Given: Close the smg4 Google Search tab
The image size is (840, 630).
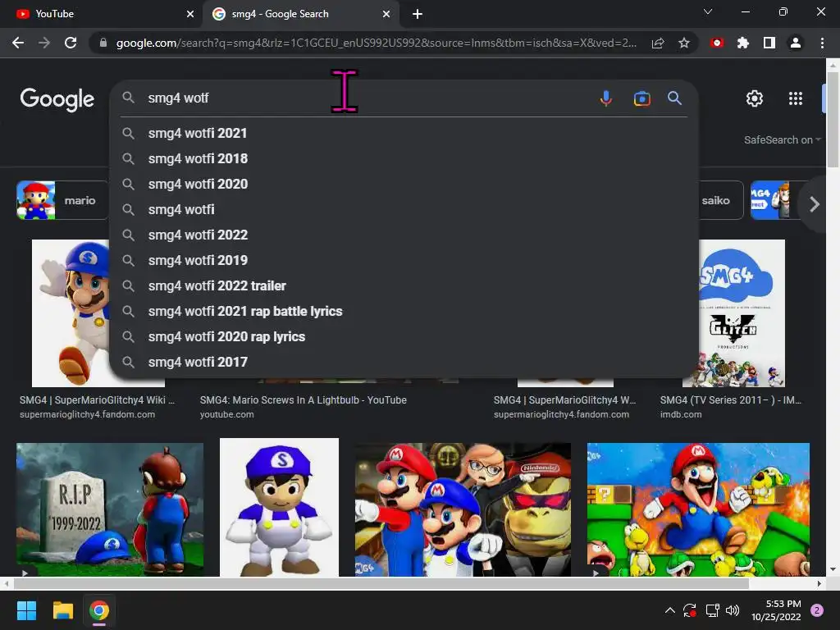Looking at the screenshot, I should [386, 14].
